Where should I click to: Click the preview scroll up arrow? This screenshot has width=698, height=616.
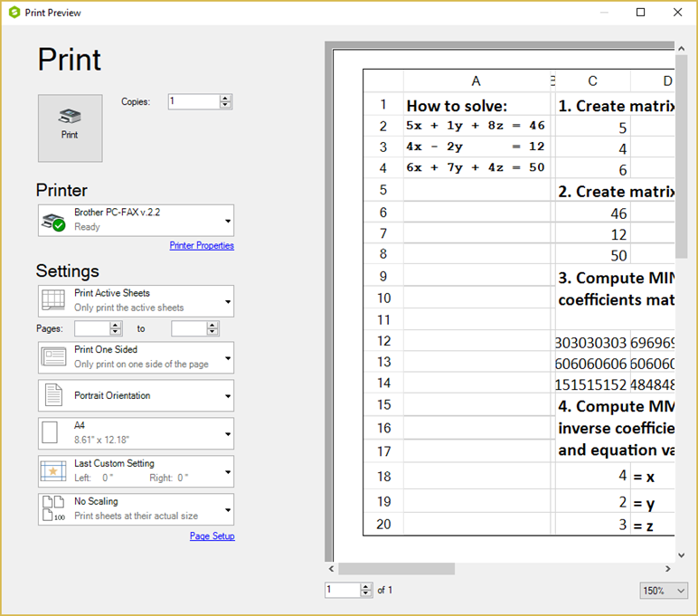coord(682,49)
